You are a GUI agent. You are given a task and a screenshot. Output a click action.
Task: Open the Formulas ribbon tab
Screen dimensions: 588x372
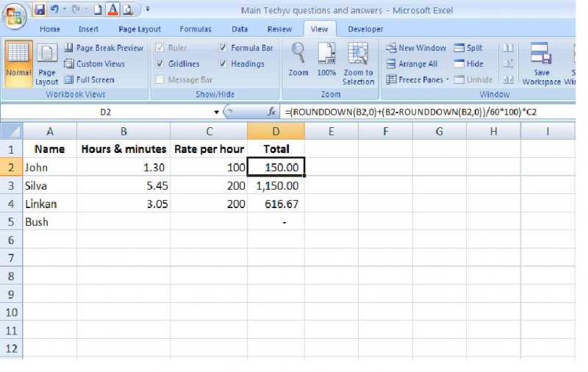click(x=195, y=29)
